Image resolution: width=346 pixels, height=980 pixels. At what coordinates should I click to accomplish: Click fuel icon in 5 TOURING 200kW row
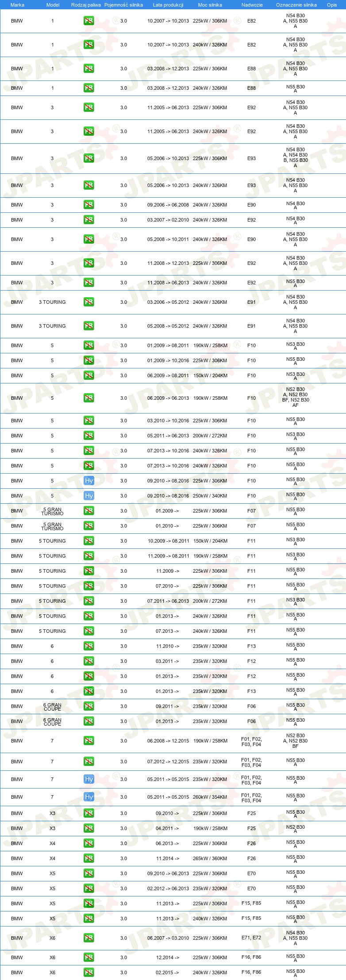point(89,601)
